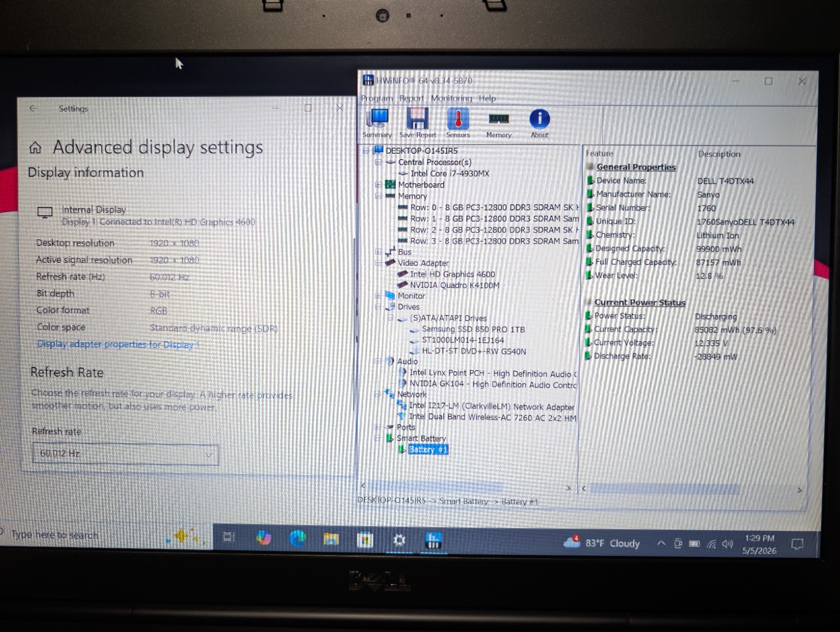
Task: Select memory Row: 3 module
Action: coord(495,241)
